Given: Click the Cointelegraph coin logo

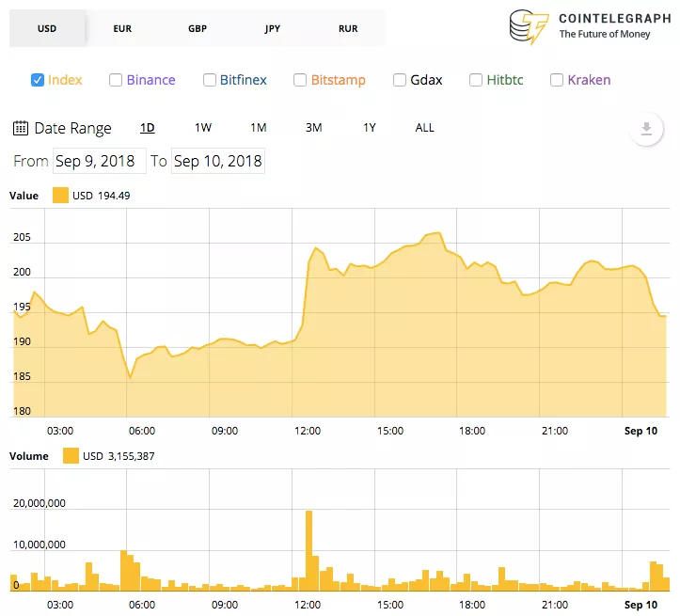Looking at the screenshot, I should (x=529, y=27).
